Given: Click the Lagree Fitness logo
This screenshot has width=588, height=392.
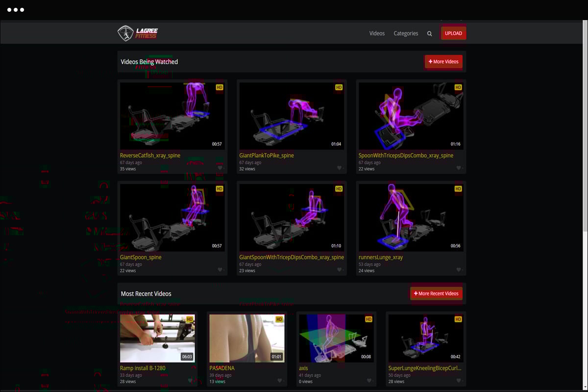Looking at the screenshot, I should (x=138, y=33).
